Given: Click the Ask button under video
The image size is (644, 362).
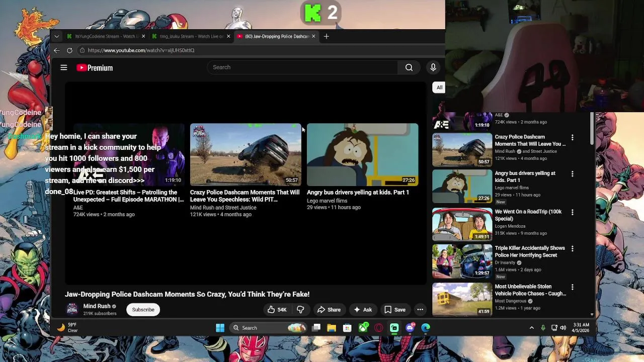Looking at the screenshot, I should tap(363, 310).
